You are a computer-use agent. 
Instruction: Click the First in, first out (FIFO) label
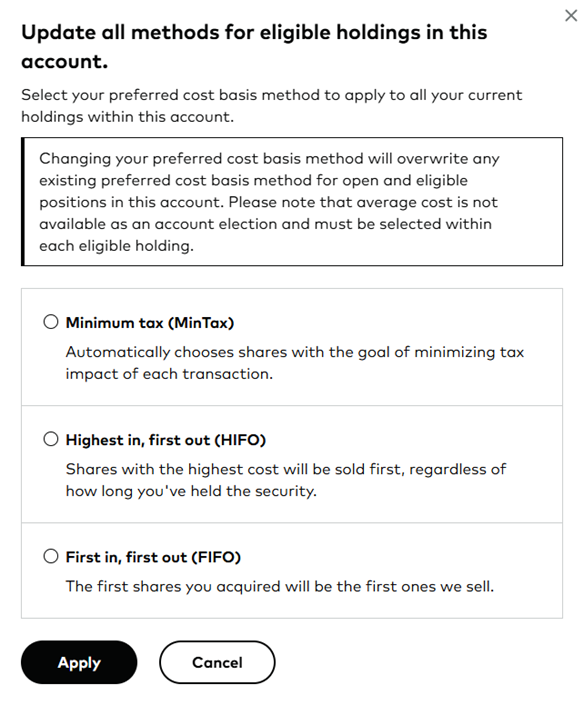click(x=153, y=557)
